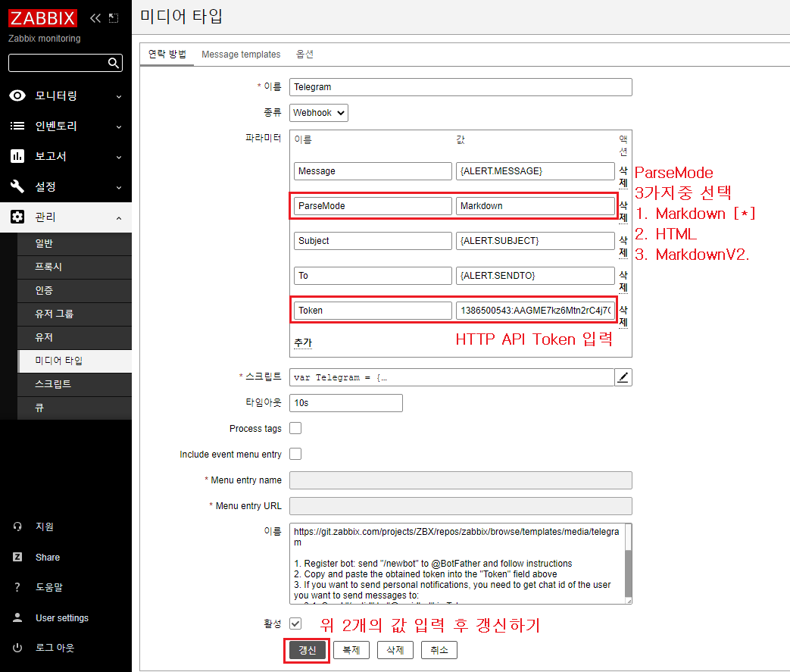Open 미디어 타입 submenu item

pyautogui.click(x=74, y=361)
